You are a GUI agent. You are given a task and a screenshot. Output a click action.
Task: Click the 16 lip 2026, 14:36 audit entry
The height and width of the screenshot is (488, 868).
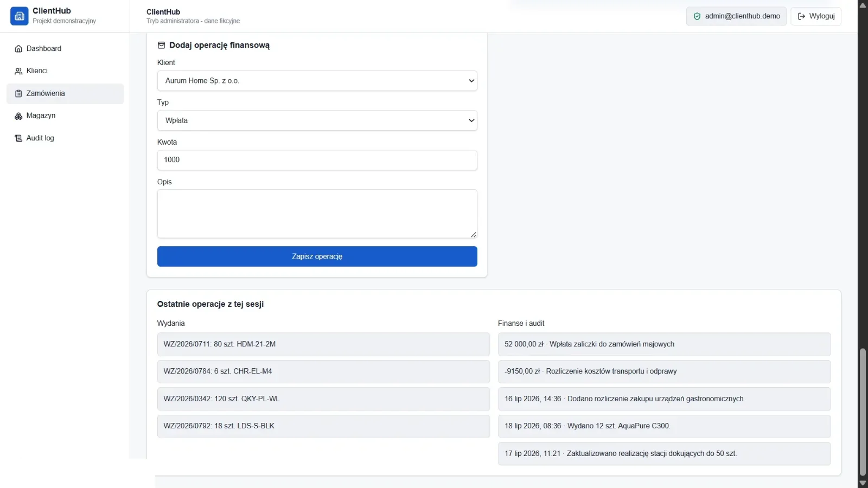[x=665, y=399]
